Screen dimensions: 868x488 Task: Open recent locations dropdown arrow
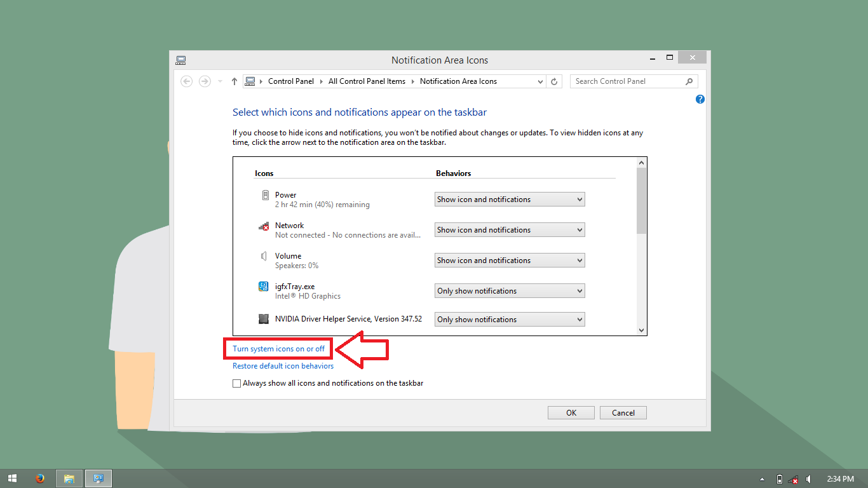point(220,81)
